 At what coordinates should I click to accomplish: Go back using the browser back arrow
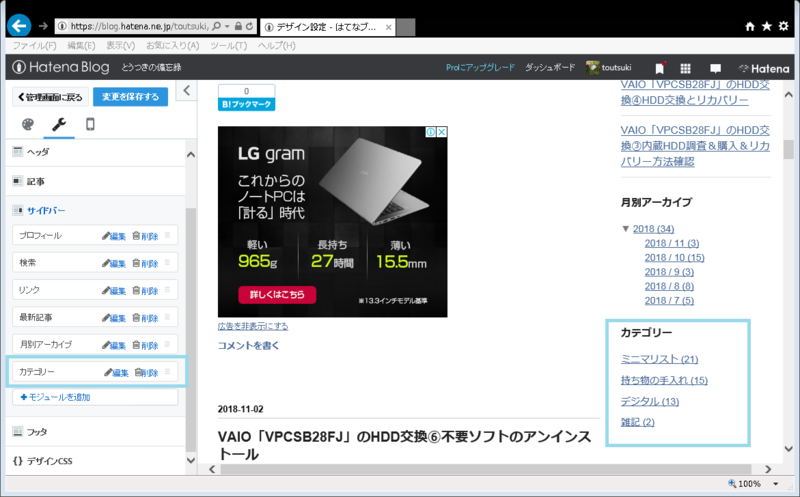19,26
